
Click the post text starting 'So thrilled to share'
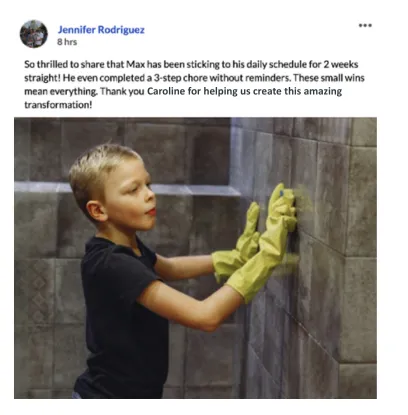pos(194,84)
